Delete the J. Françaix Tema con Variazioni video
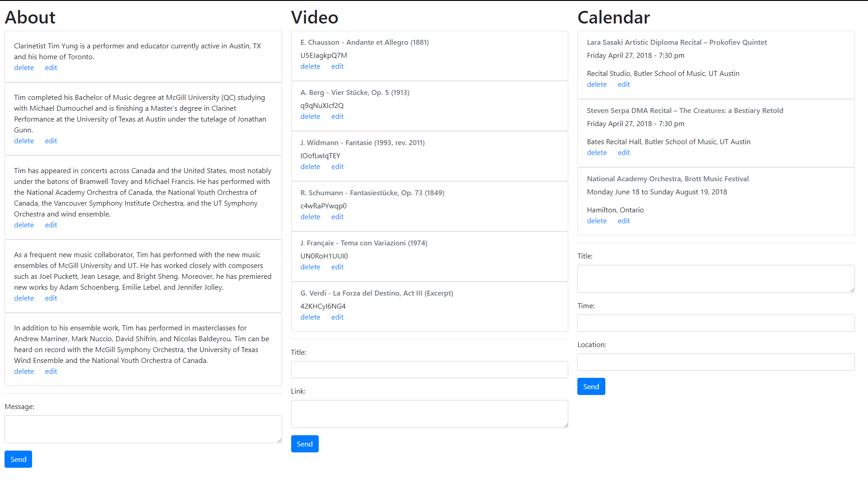The height and width of the screenshot is (489, 868). pyautogui.click(x=310, y=267)
